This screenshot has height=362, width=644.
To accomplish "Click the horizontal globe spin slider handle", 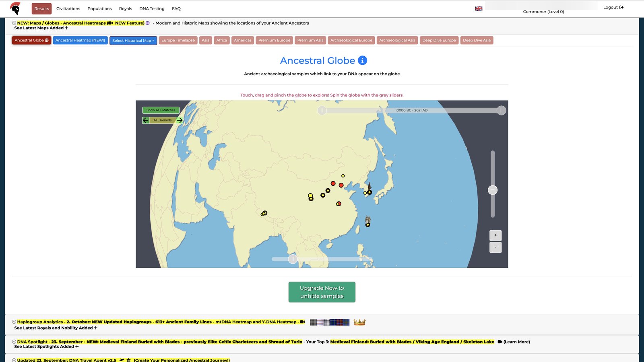I will (293, 259).
